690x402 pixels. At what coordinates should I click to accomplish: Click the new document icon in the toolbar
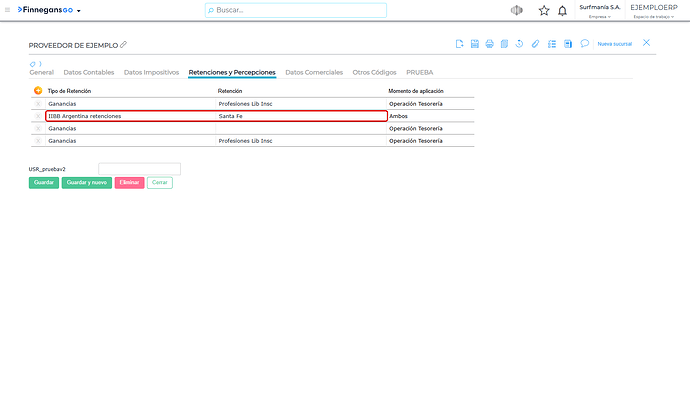(459, 44)
